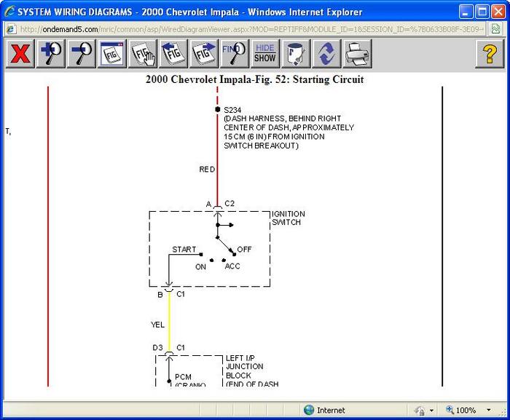This screenshot has width=510, height=420.
Task: Click the red X close diagram icon
Action: coord(20,54)
